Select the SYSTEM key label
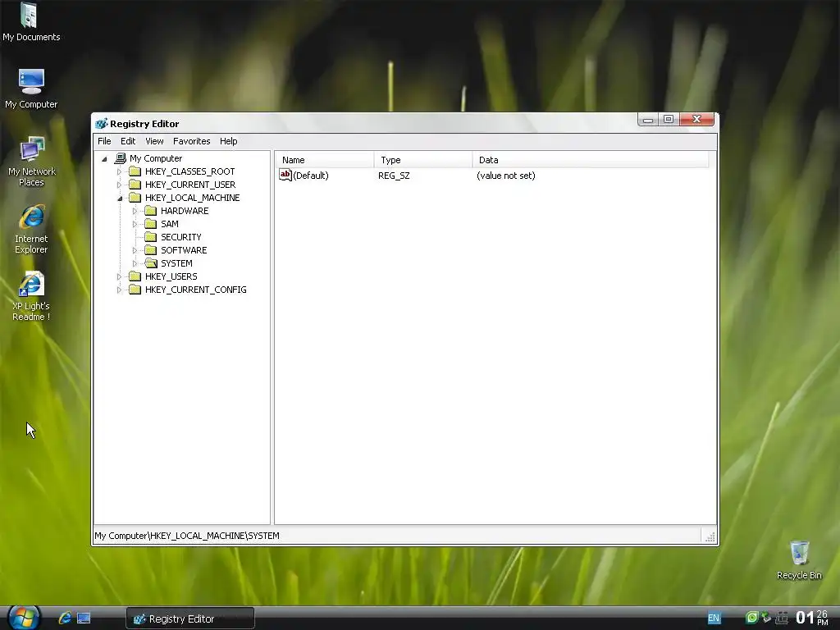This screenshot has width=840, height=630. pos(176,263)
